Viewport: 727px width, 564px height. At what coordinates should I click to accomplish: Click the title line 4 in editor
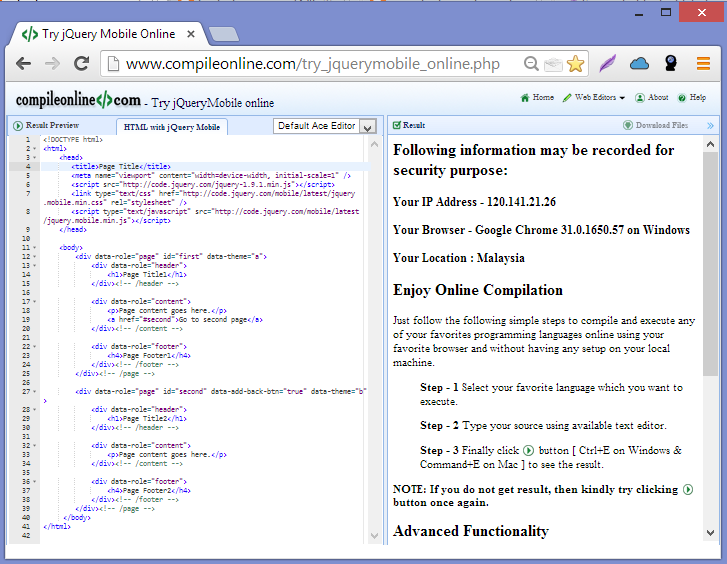coord(121,167)
